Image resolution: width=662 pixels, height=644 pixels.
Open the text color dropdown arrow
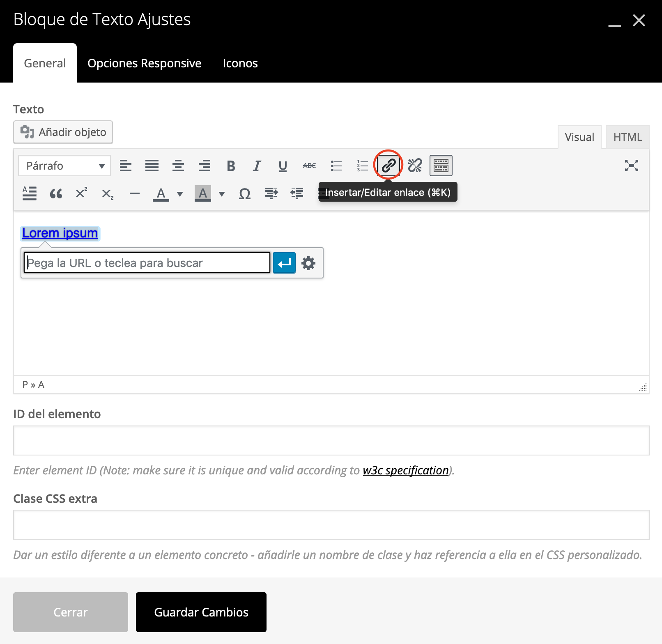pyautogui.click(x=179, y=194)
